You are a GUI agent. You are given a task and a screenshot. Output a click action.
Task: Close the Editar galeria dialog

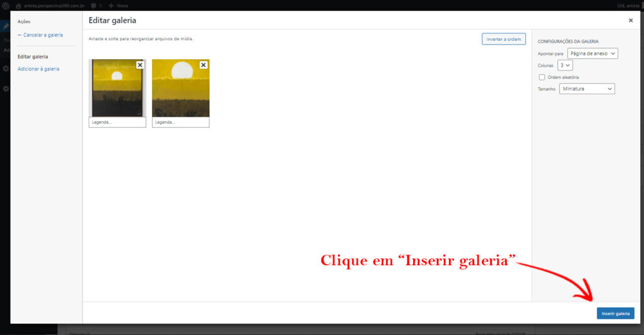pos(630,20)
